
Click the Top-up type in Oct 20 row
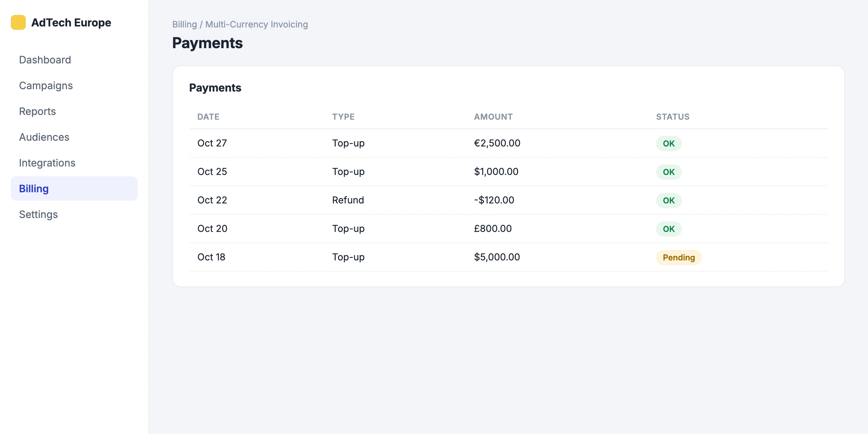(348, 229)
